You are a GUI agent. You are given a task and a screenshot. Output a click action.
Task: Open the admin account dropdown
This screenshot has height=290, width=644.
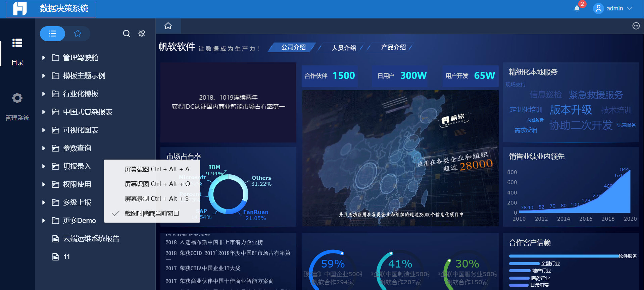[613, 8]
